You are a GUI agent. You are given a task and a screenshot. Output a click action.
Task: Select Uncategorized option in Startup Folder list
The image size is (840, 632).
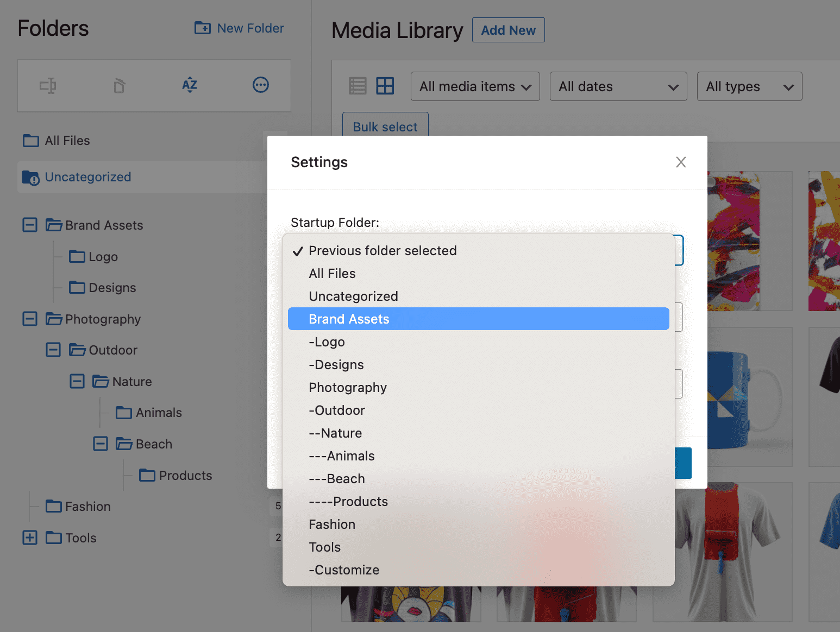353,296
